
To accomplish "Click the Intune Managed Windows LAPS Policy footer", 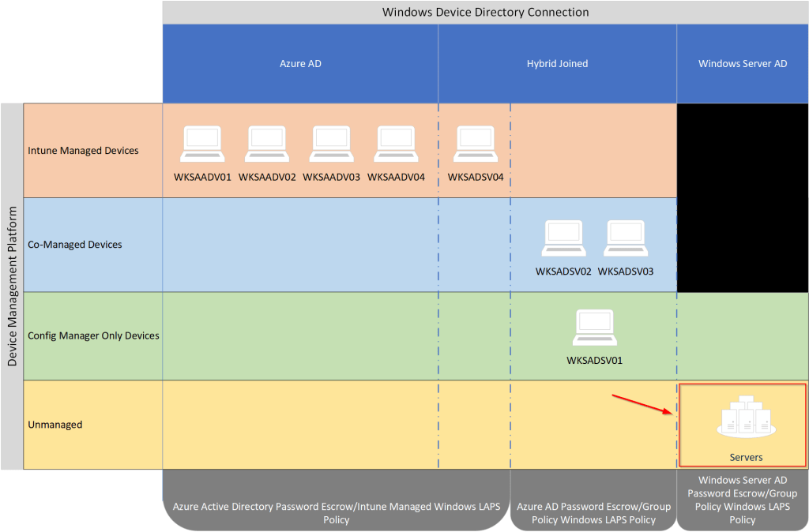I will coord(337,513).
